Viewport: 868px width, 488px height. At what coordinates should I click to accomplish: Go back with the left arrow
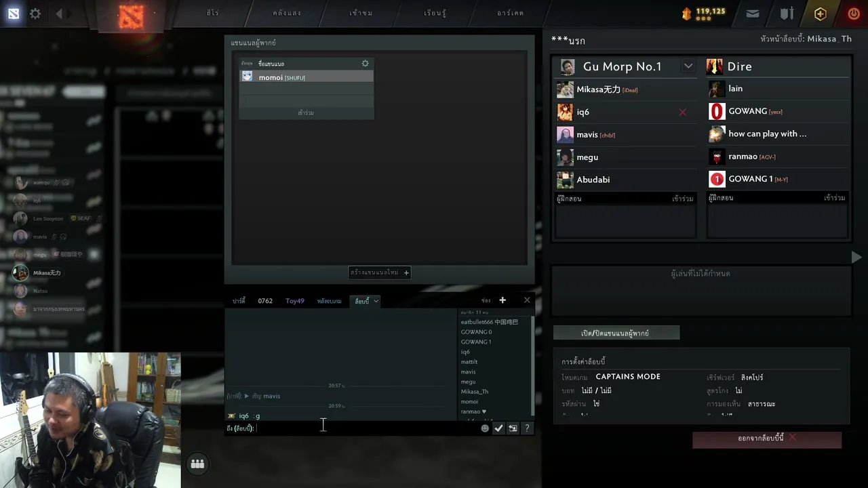coord(59,14)
